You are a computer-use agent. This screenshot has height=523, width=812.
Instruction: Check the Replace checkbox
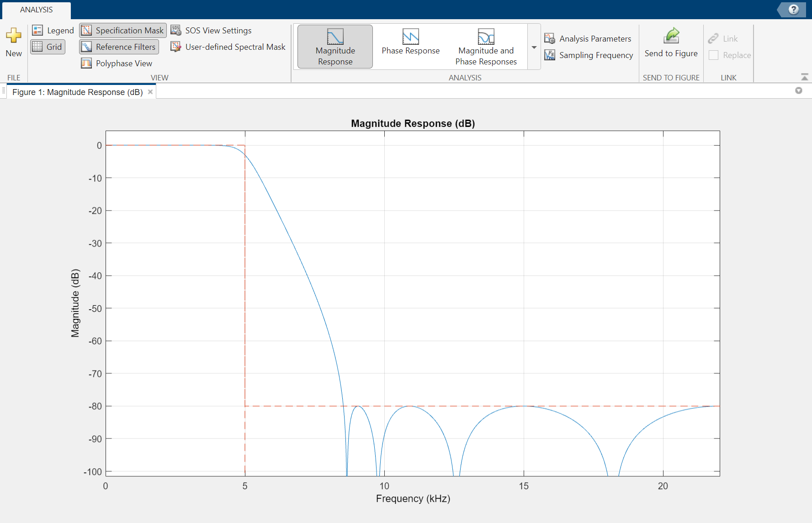click(713, 55)
